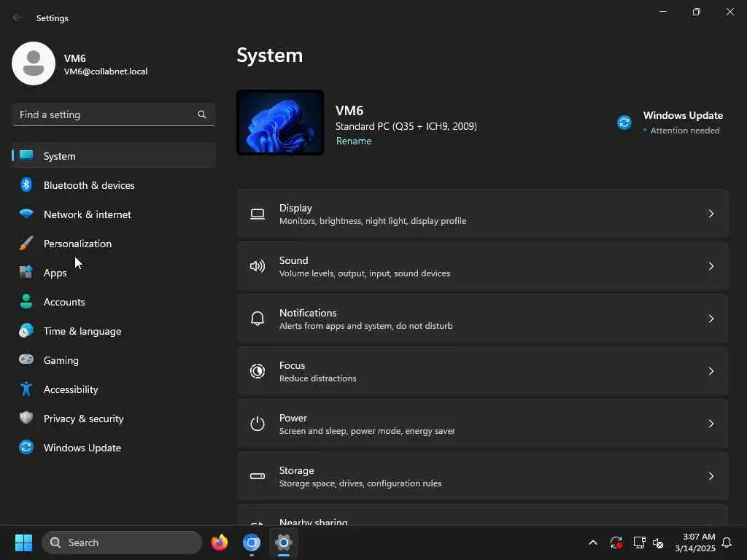Click the Bluetooth icon in sidebar
The image size is (747, 560).
pyautogui.click(x=26, y=184)
